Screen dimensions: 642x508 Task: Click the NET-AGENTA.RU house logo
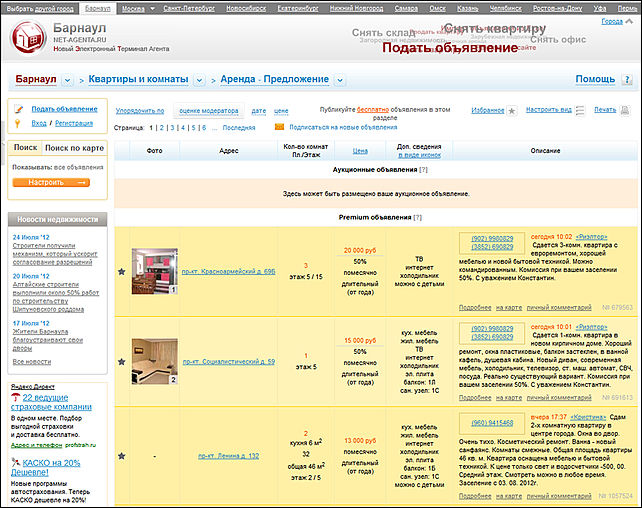[x=28, y=37]
